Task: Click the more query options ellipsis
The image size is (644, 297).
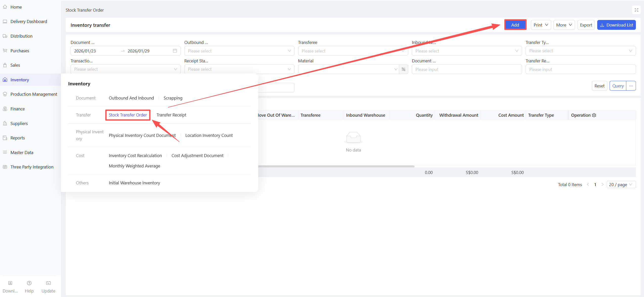Action: coord(631,86)
